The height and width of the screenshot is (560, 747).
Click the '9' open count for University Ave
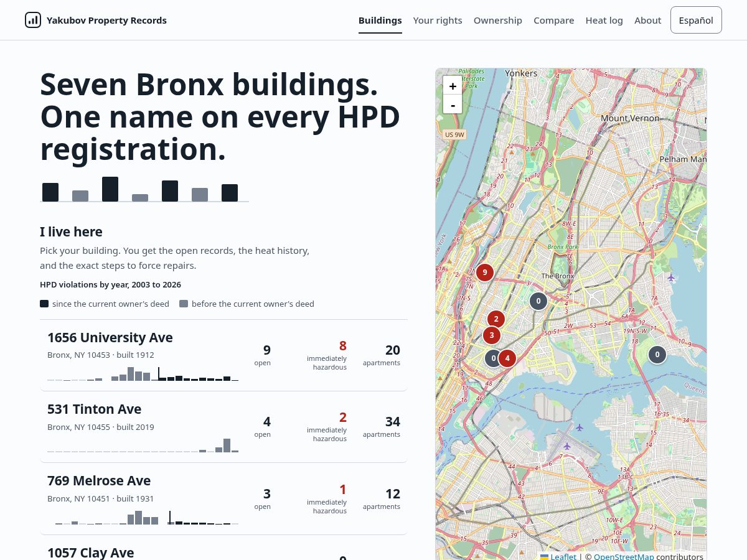267,350
